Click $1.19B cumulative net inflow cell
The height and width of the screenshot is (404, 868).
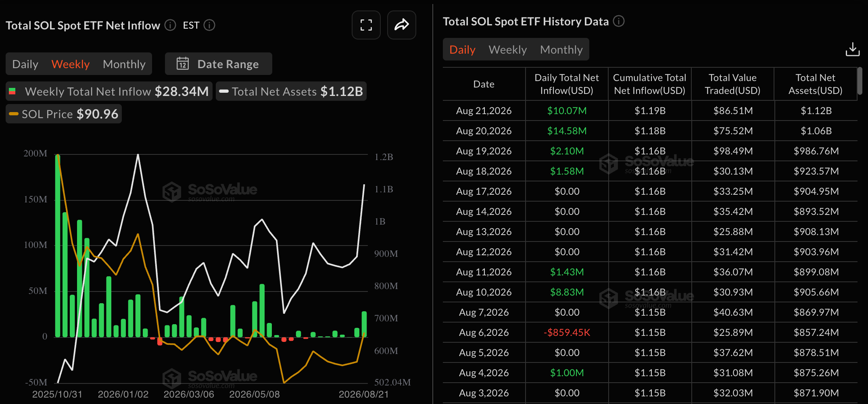point(650,110)
